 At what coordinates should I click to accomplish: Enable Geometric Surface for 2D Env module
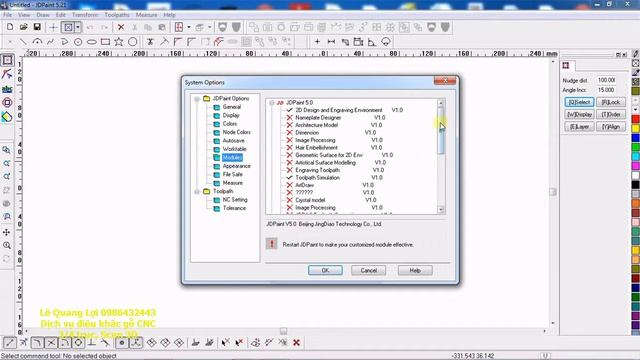(289, 155)
